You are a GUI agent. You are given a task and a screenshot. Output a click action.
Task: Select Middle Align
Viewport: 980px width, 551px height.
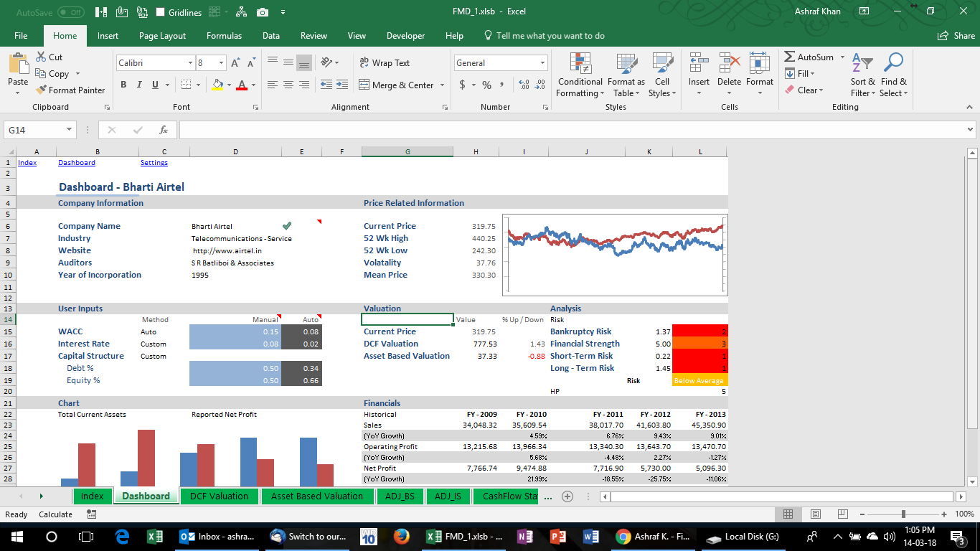(288, 62)
